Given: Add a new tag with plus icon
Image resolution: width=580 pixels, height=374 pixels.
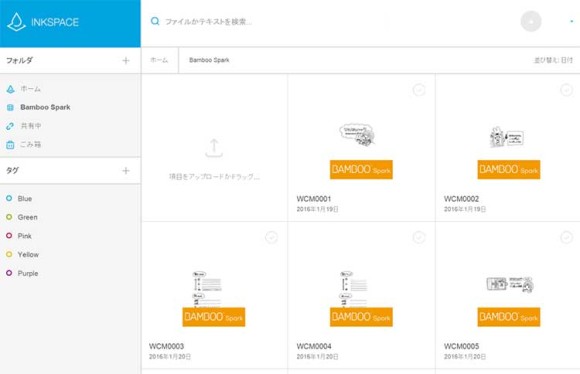Looking at the screenshot, I should pos(126,171).
